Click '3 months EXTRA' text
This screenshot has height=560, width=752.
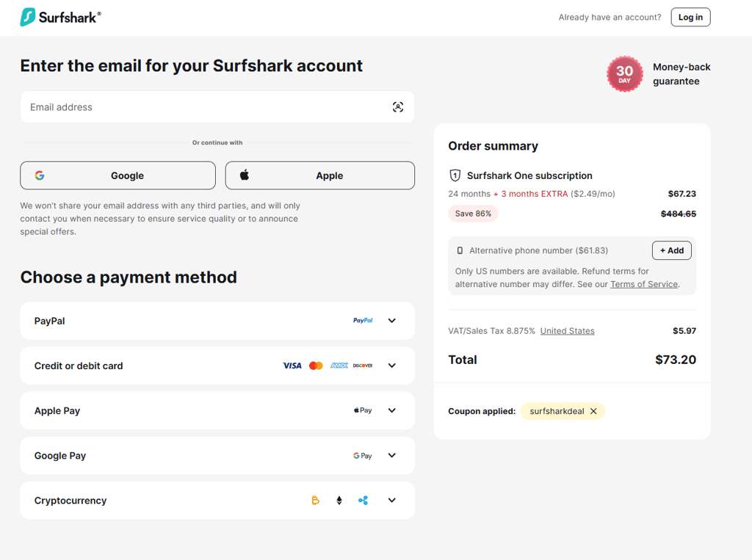535,194
